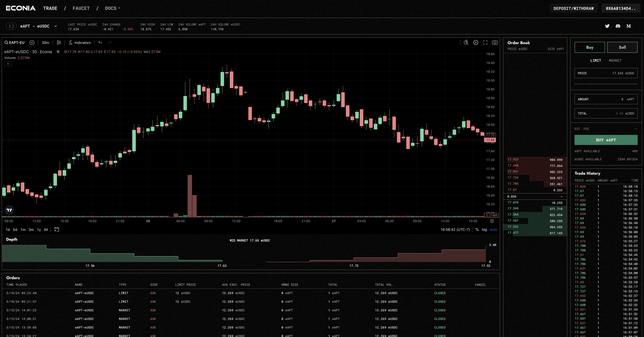Click the chart timezone 16:58:42 (UTC-7)

tap(455, 230)
